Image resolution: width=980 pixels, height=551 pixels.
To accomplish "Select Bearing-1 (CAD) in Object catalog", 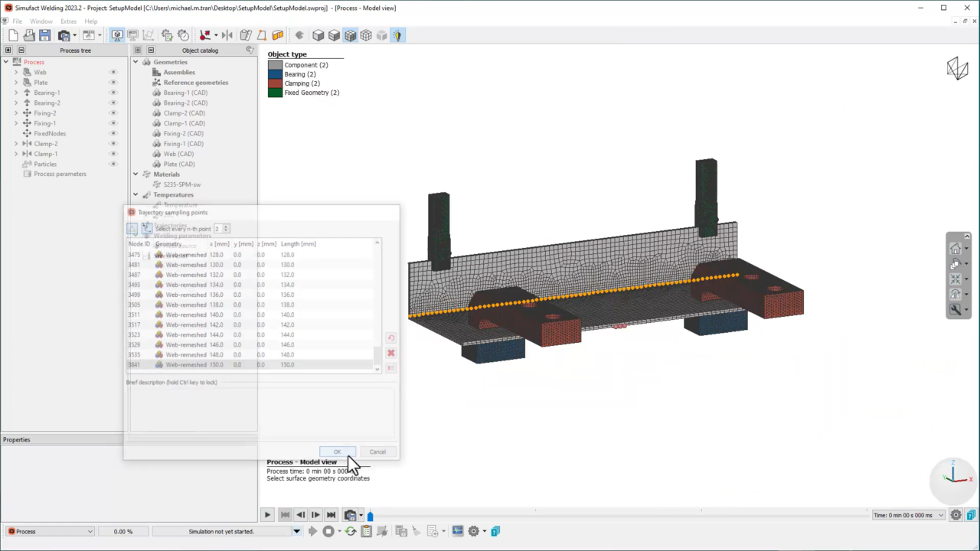I will (185, 93).
